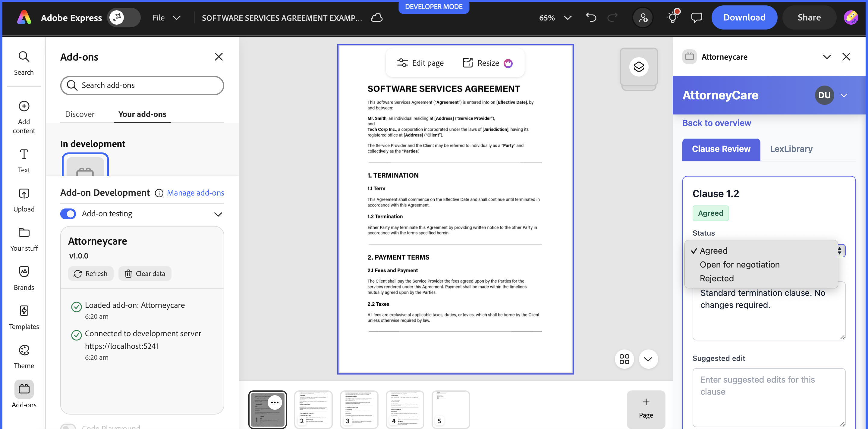Open the Brands panel icon
This screenshot has width=868, height=429.
[24, 272]
